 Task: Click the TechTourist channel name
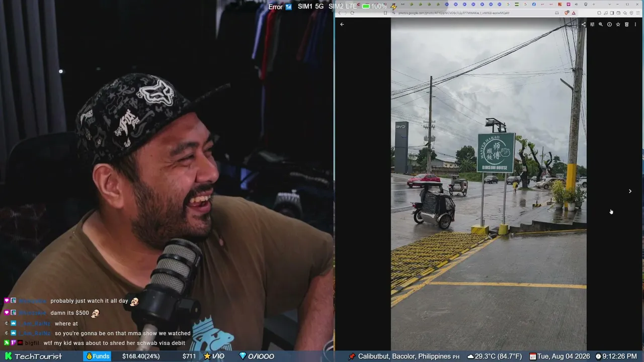pos(38,356)
